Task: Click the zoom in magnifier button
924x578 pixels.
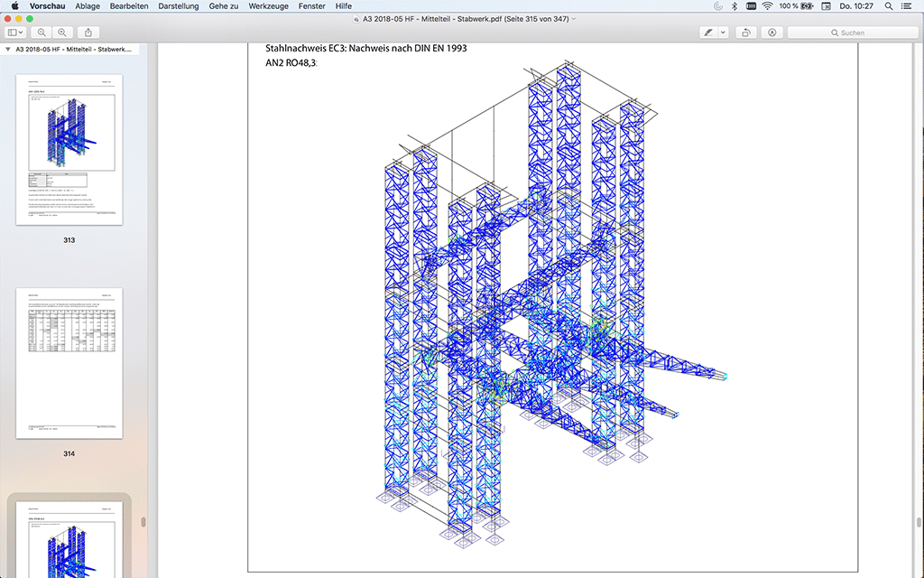Action: click(x=61, y=33)
